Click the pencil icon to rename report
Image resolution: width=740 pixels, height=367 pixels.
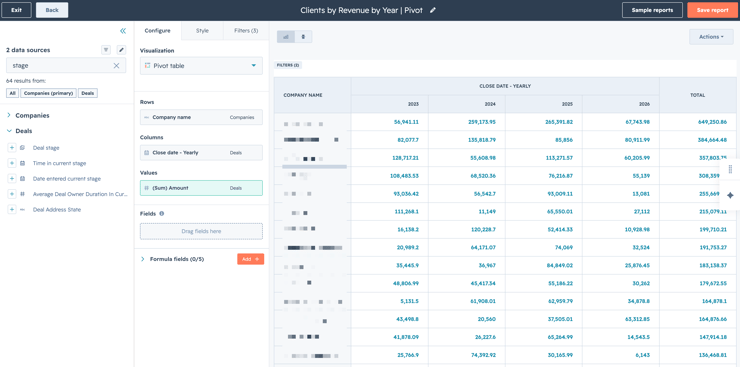point(433,10)
